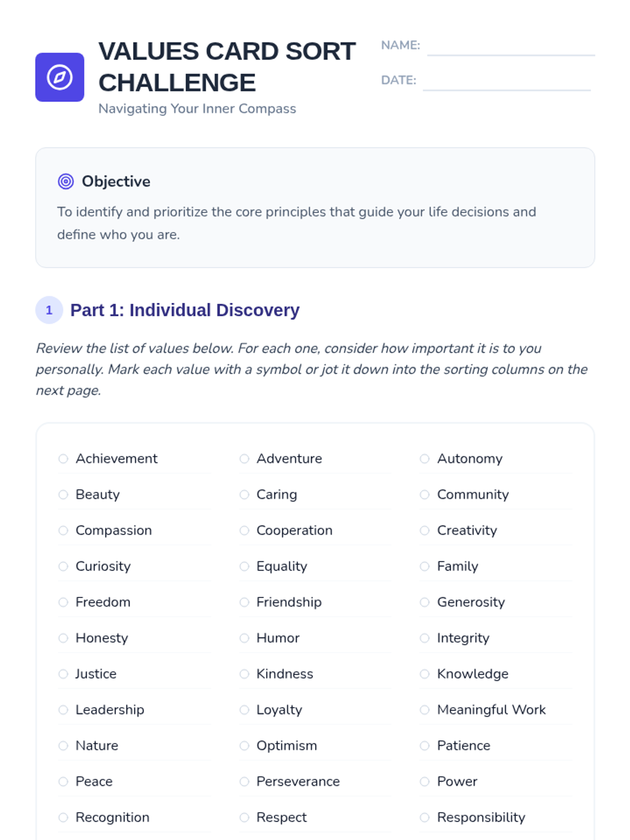Select the Achievement radio circle
Screen dimensions: 630x840
tap(64, 459)
